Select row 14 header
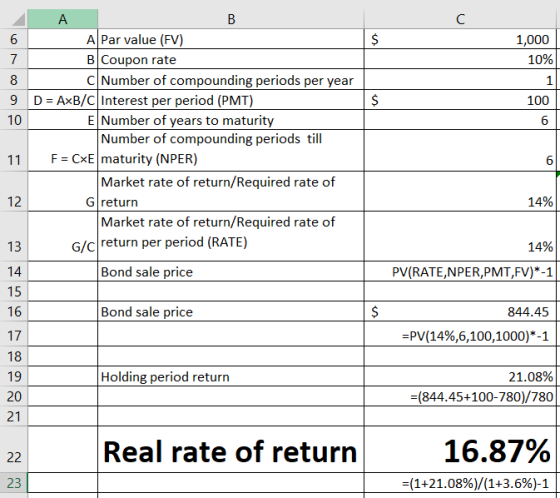560x498 pixels. point(14,272)
